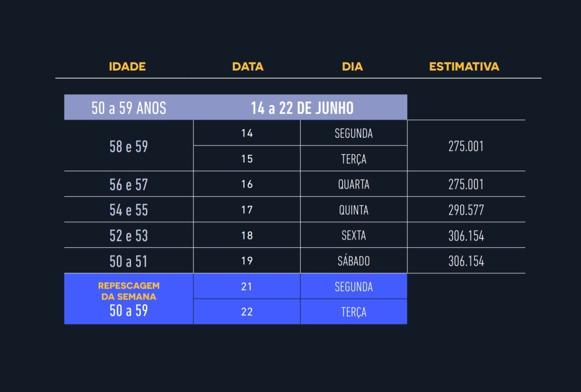Screen dimensions: 581x392
Task: Click date 21 in the blue row
Action: [x=247, y=287]
